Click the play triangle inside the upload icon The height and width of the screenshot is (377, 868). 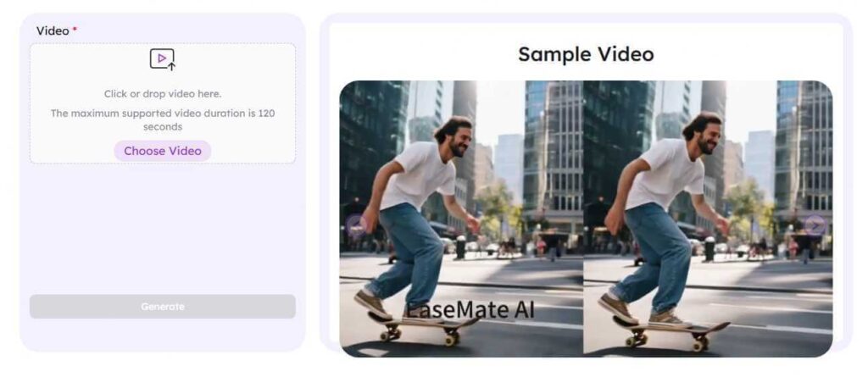[162, 58]
